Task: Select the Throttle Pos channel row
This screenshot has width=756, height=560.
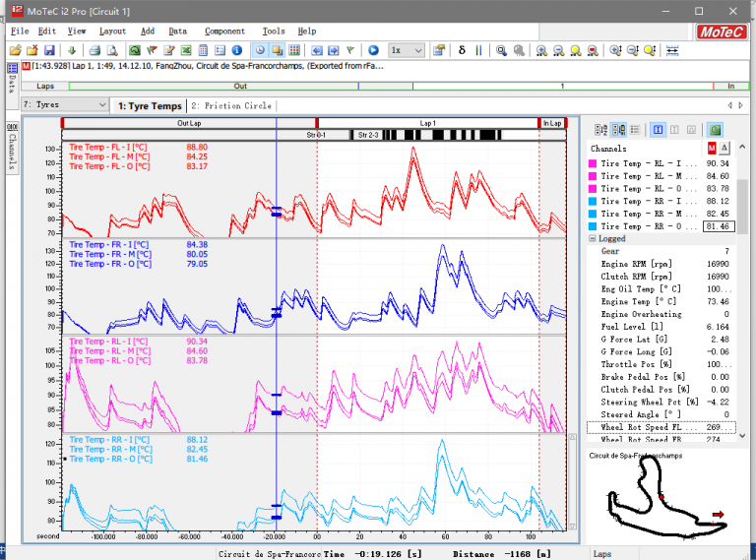Action: pyautogui.click(x=661, y=364)
